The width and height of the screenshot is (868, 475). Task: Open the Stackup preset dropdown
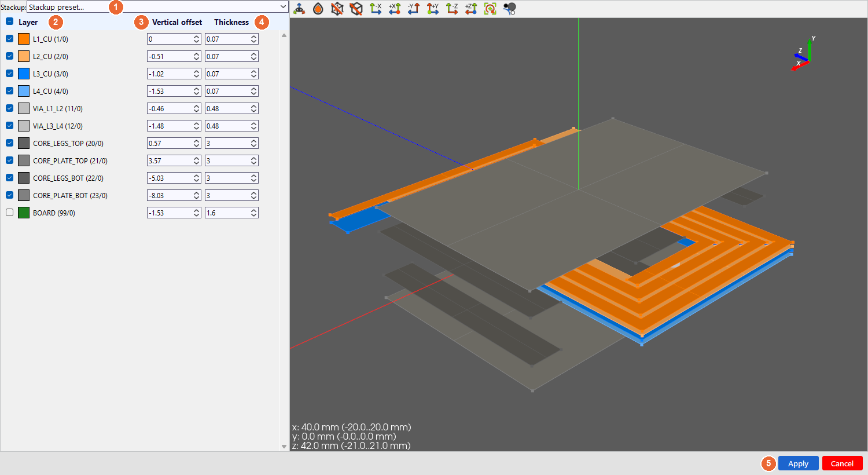157,7
